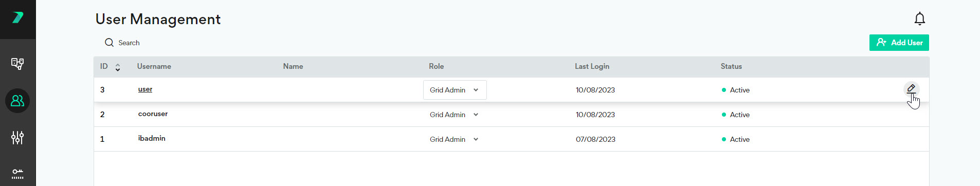This screenshot has height=186, width=980.
Task: Click the green arrow logo at top-left
Action: tap(18, 17)
